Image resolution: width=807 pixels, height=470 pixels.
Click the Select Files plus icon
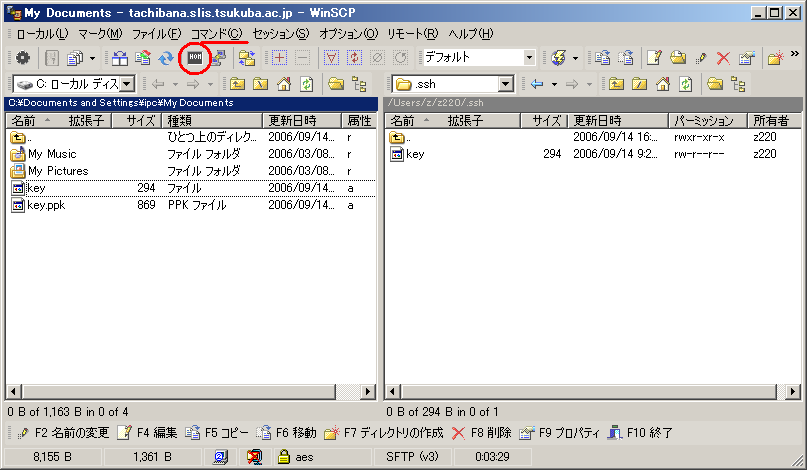(279, 58)
